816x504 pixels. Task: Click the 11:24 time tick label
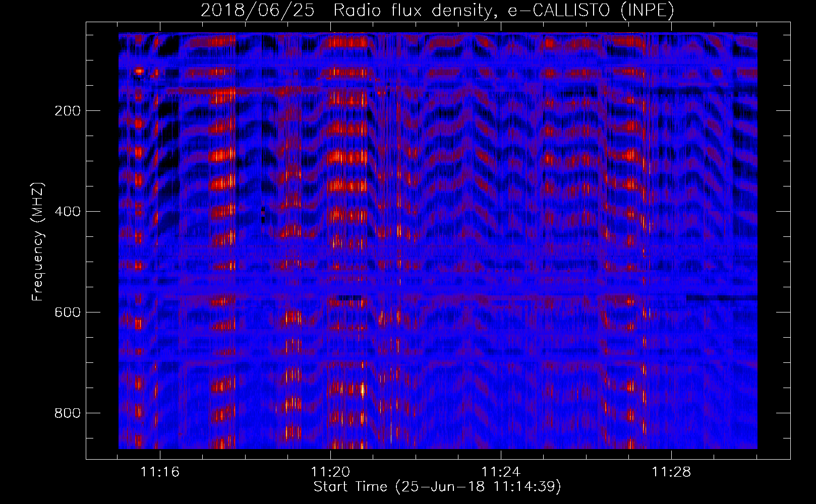point(501,472)
